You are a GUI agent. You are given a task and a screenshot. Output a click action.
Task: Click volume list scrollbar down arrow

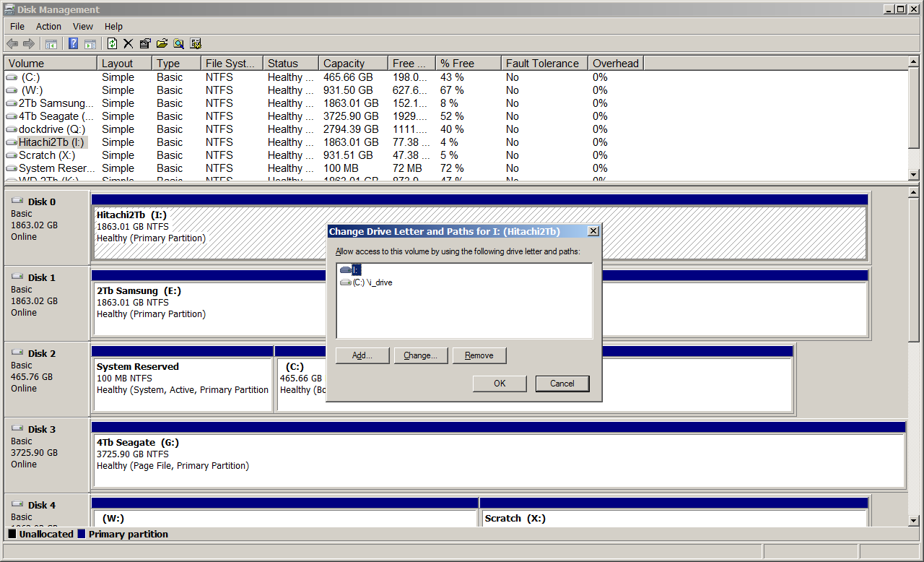(913, 175)
